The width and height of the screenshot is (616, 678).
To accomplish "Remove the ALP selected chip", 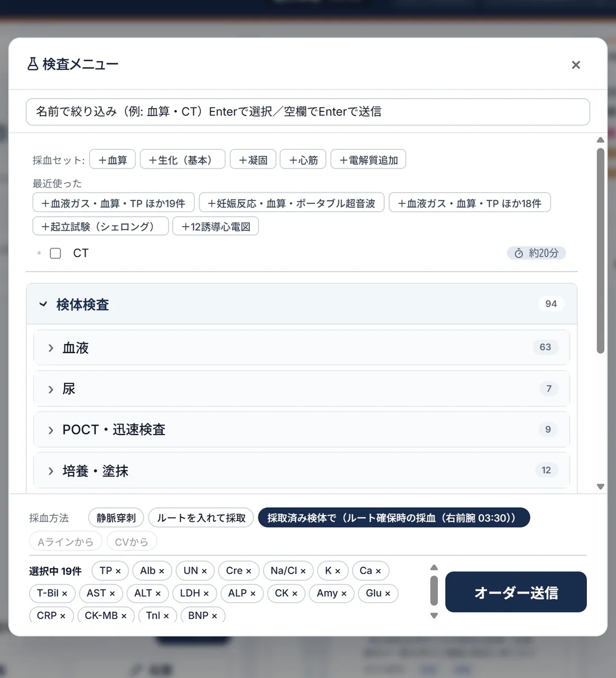I will point(253,593).
